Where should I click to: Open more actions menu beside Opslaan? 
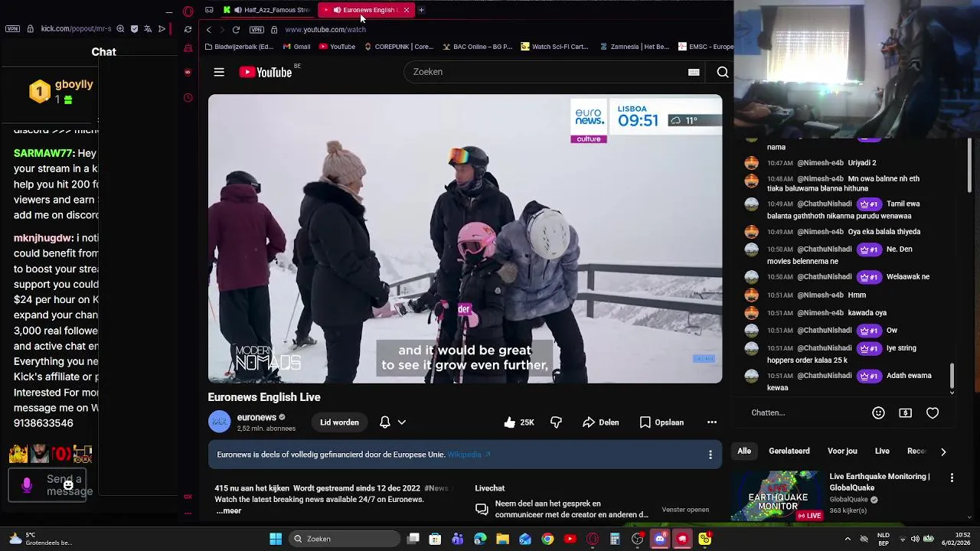pyautogui.click(x=711, y=422)
